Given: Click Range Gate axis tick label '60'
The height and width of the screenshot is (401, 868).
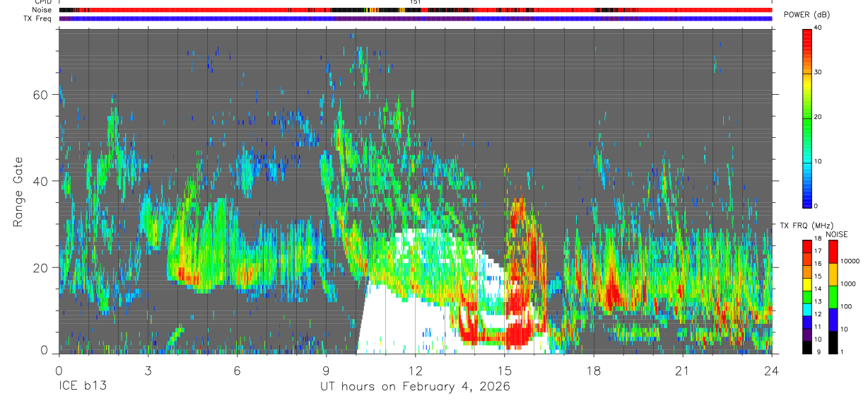Looking at the screenshot, I should [41, 95].
